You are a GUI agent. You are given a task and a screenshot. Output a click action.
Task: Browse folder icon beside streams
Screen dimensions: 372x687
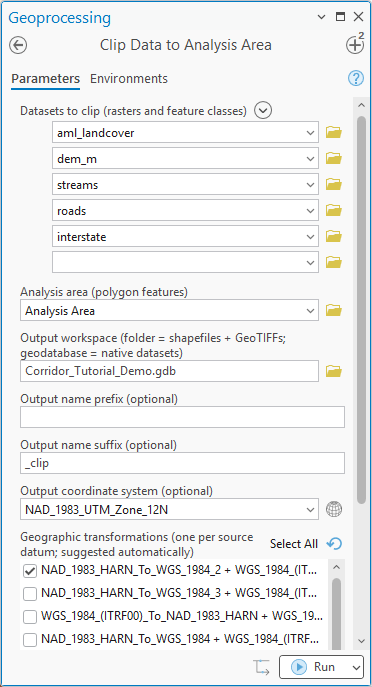pyautogui.click(x=334, y=185)
